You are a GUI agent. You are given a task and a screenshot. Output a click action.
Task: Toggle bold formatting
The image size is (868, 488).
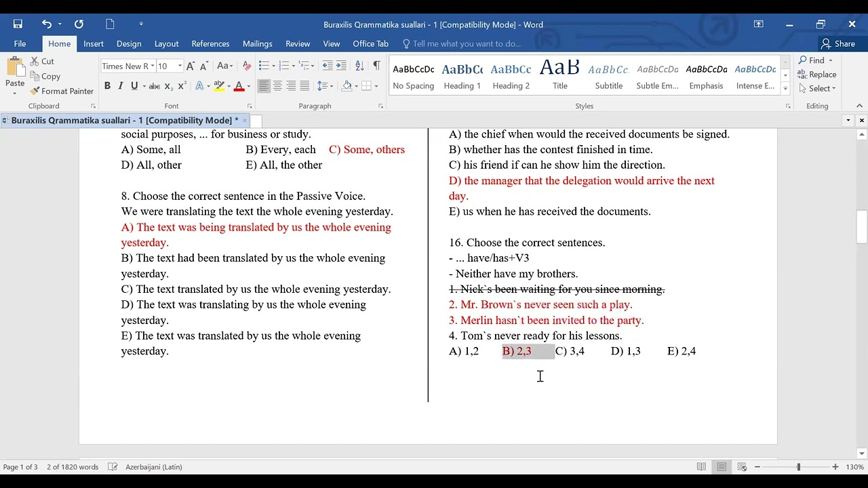point(107,86)
